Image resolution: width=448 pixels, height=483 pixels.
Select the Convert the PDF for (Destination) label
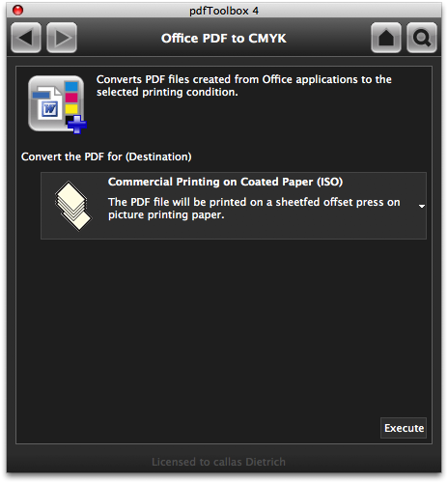(x=106, y=156)
